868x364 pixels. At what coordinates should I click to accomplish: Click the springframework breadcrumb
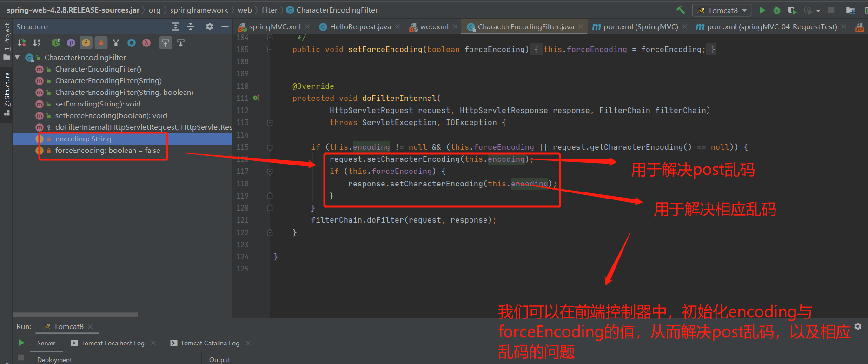(199, 10)
